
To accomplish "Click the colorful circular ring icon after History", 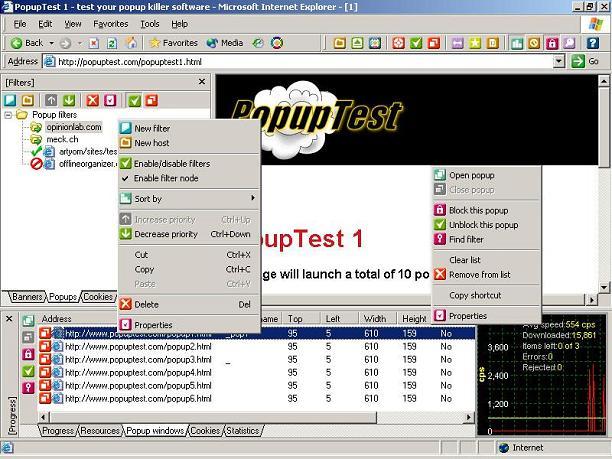I will 277,43.
